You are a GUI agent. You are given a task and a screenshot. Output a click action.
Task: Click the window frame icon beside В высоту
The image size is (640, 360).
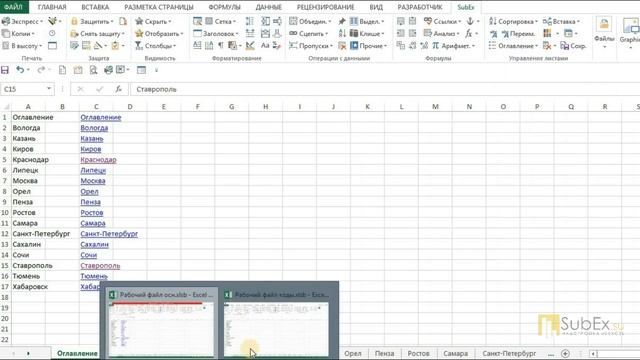tap(52, 46)
